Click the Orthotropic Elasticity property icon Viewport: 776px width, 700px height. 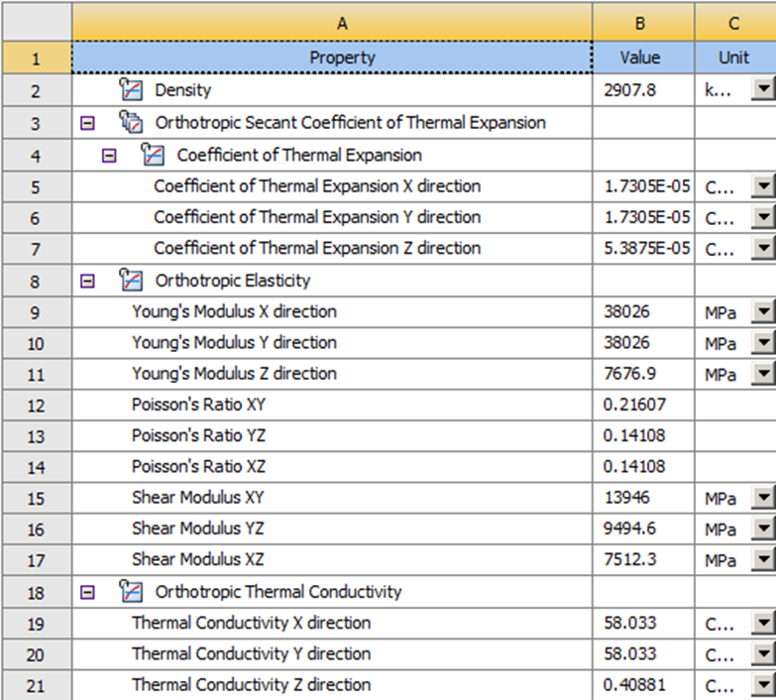click(131, 281)
